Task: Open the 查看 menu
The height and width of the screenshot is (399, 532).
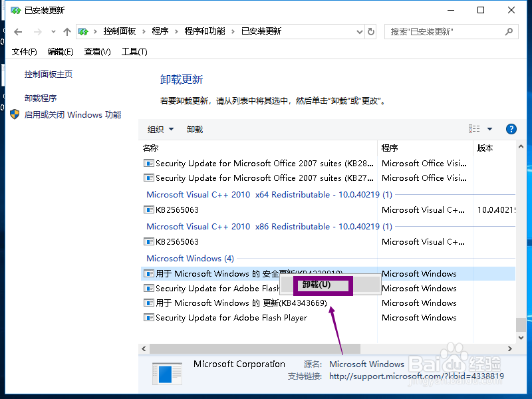Action: pos(96,51)
